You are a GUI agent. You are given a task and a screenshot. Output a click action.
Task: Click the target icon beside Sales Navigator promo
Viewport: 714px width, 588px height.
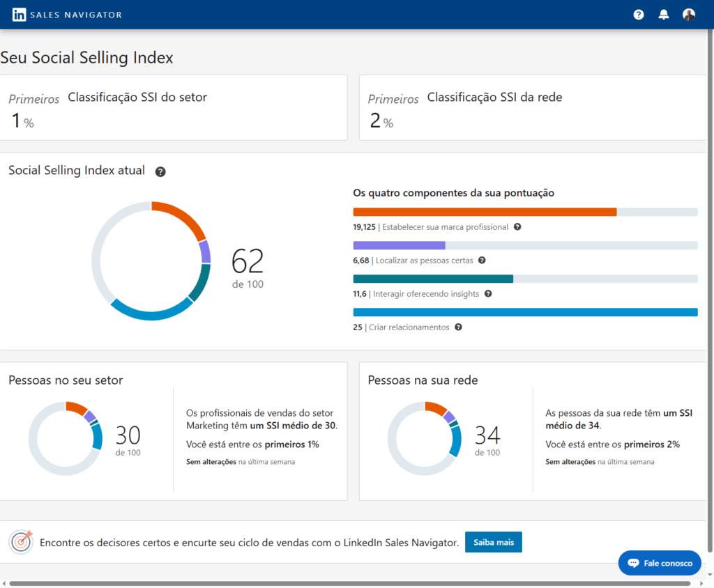click(21, 541)
